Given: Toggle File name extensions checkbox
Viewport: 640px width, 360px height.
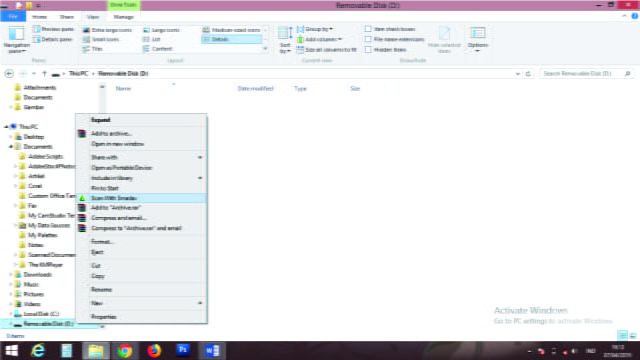Looking at the screenshot, I should [368, 39].
